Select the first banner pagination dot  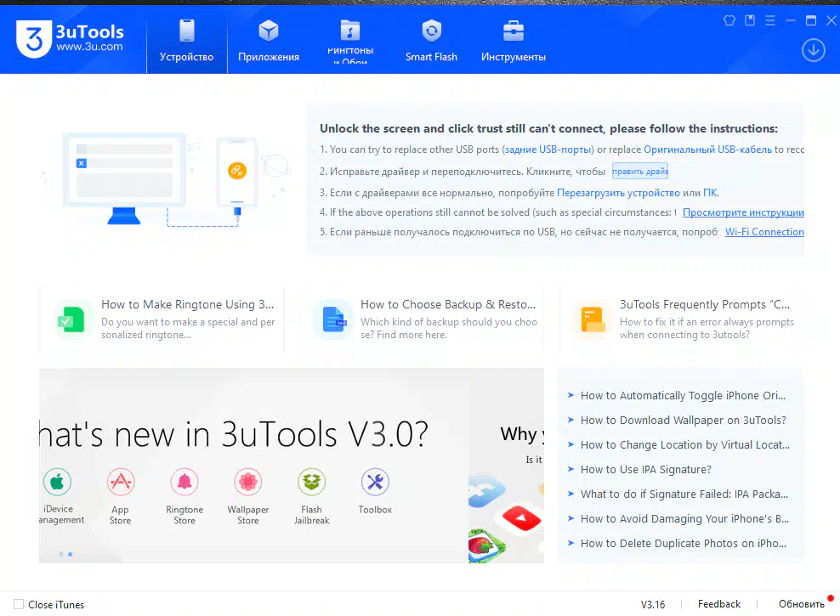click(61, 554)
